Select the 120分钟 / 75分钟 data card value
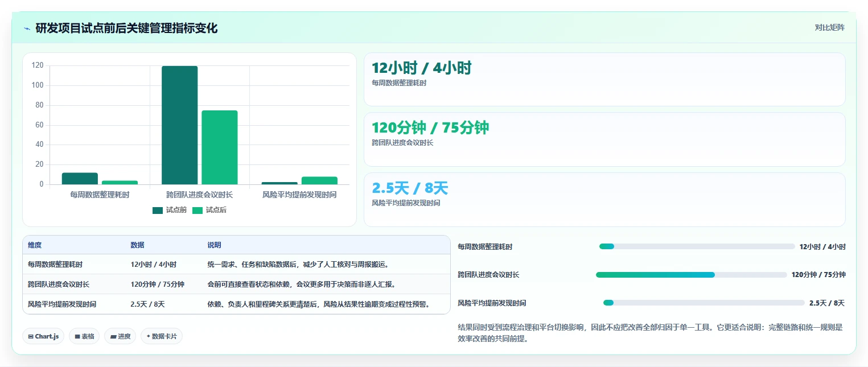This screenshot has width=868, height=367. 430,128
